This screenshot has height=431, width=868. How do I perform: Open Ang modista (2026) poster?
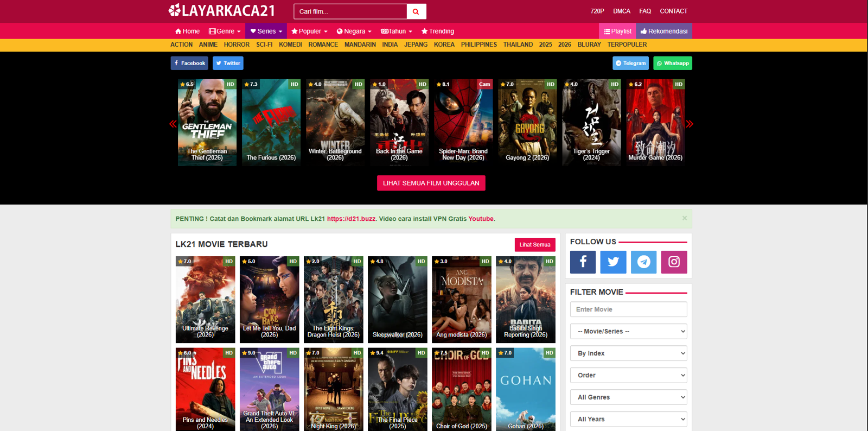tap(462, 300)
